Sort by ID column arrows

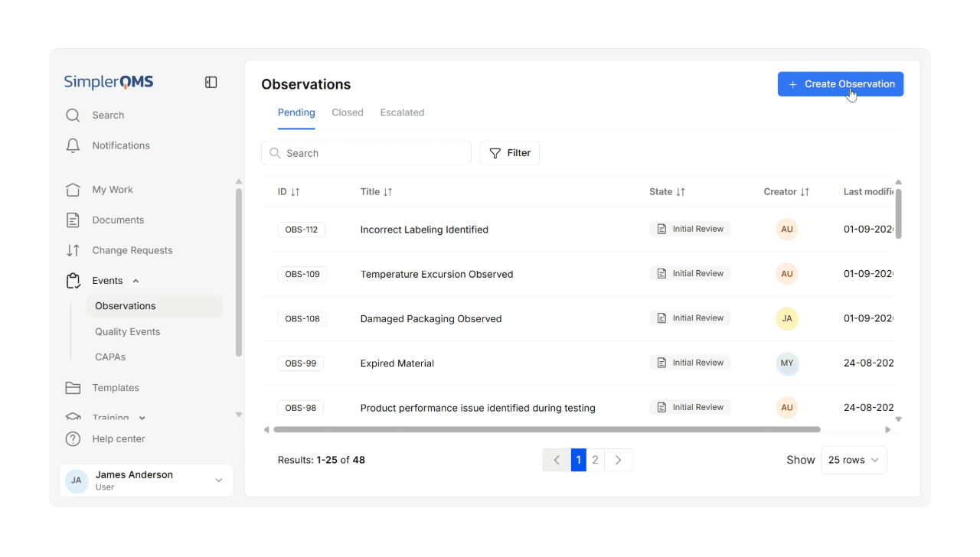[x=296, y=192]
